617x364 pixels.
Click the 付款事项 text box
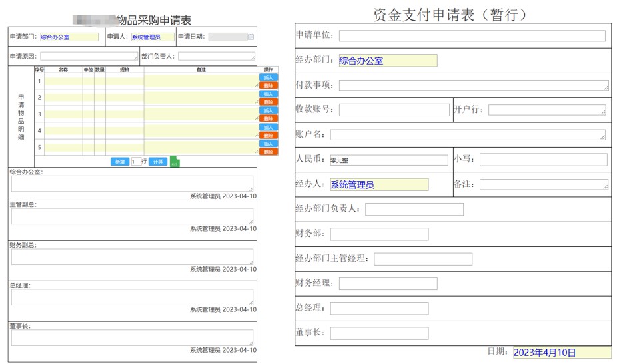coord(474,85)
